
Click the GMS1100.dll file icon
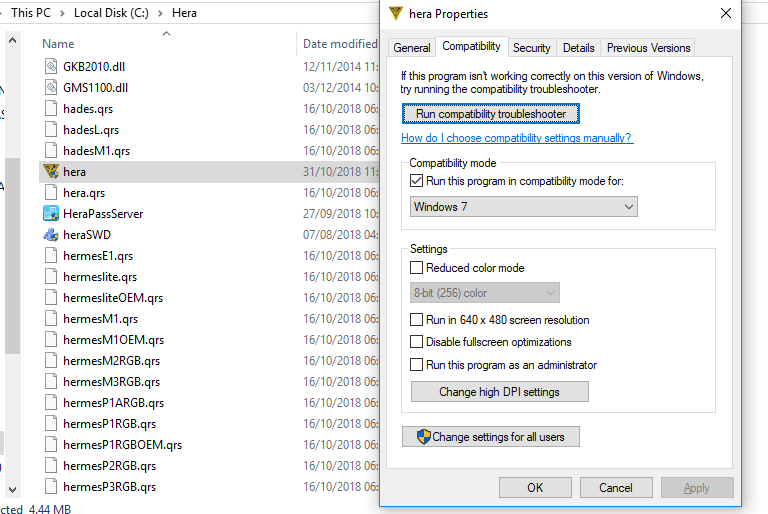[x=52, y=88]
